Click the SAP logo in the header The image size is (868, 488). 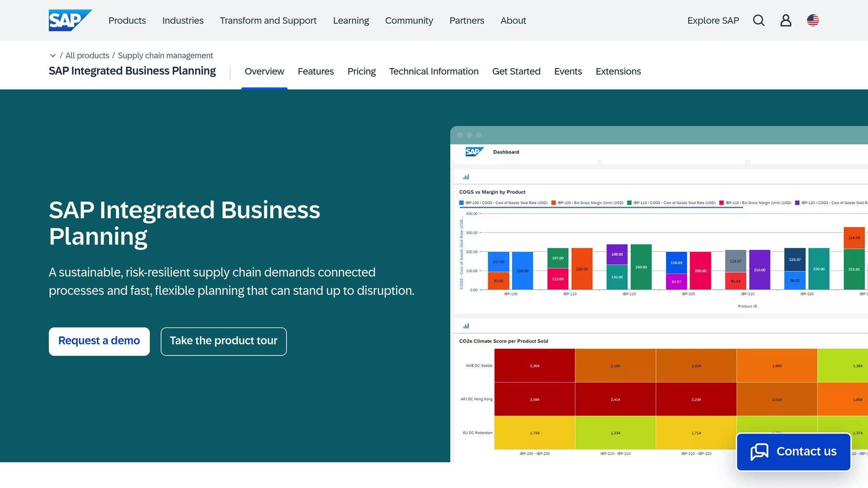click(70, 20)
